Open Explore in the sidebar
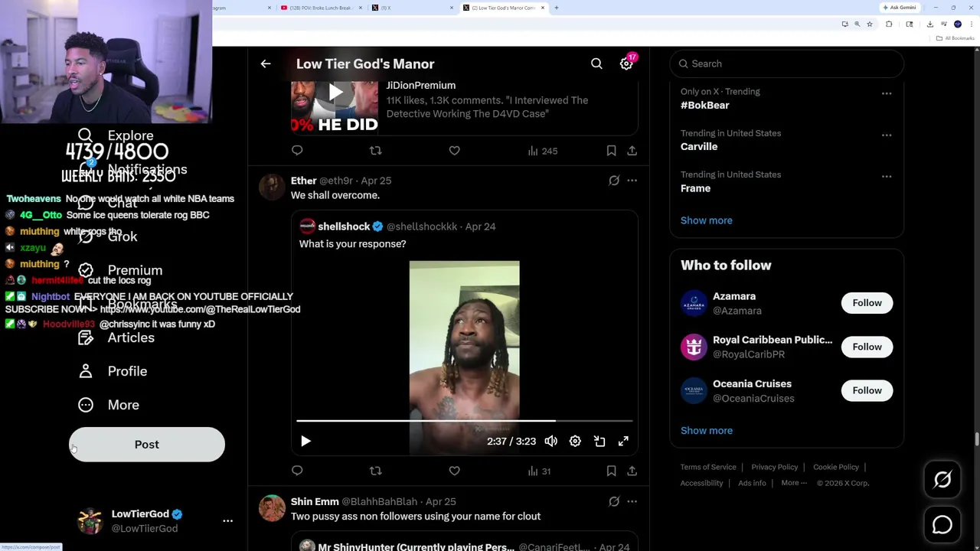 tap(116, 135)
